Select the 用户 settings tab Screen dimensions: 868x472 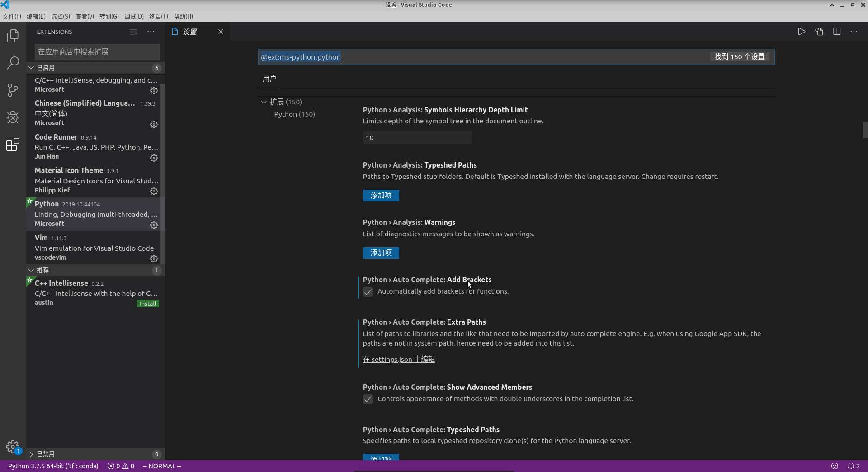click(x=269, y=79)
